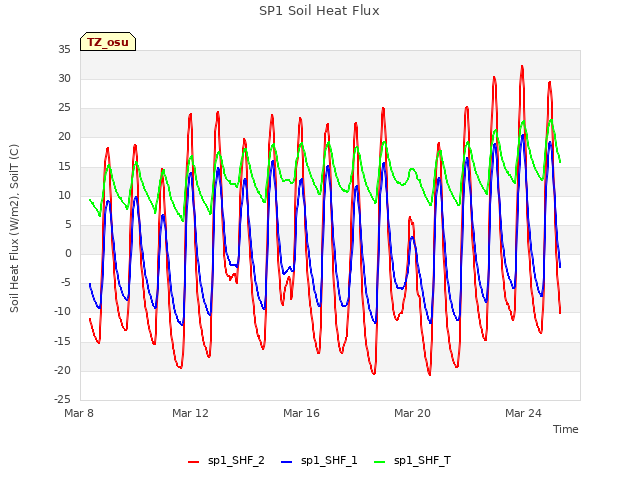Click the green sp1_SHF_T legend color marker
The height and width of the screenshot is (480, 640).
380,462
